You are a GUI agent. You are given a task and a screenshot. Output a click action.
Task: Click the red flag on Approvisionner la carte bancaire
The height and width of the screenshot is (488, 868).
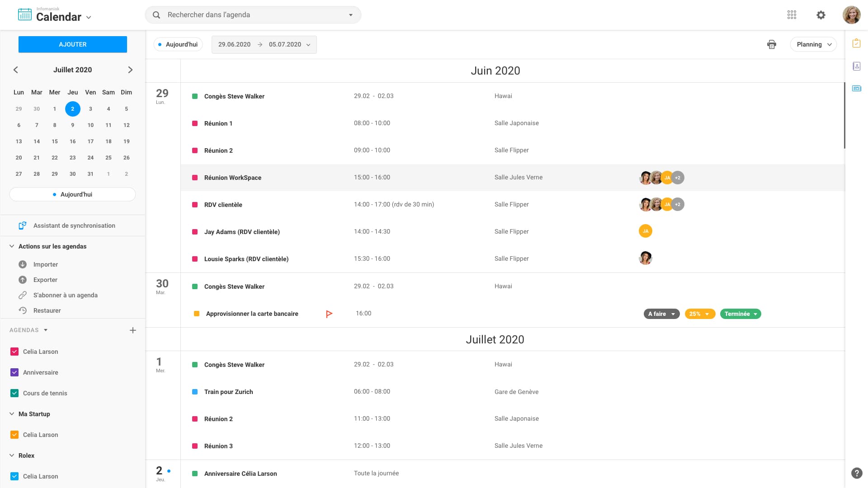coord(329,314)
